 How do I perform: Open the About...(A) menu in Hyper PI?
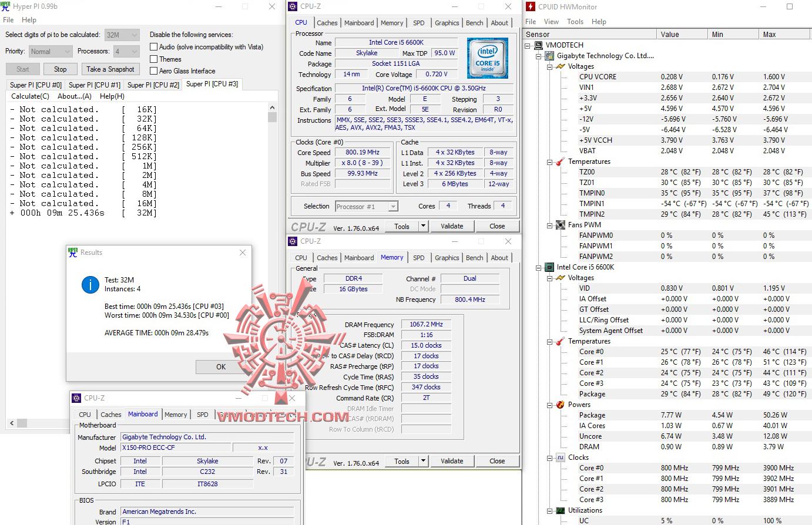click(75, 96)
